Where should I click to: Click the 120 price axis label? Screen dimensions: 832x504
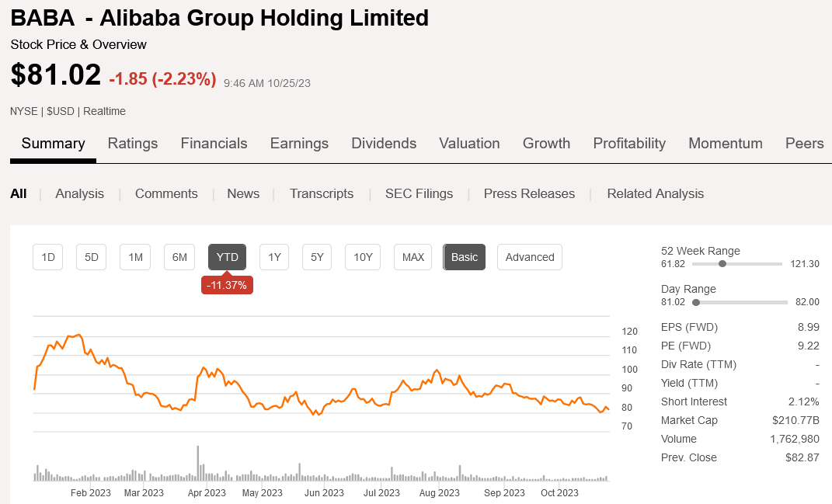click(x=629, y=332)
